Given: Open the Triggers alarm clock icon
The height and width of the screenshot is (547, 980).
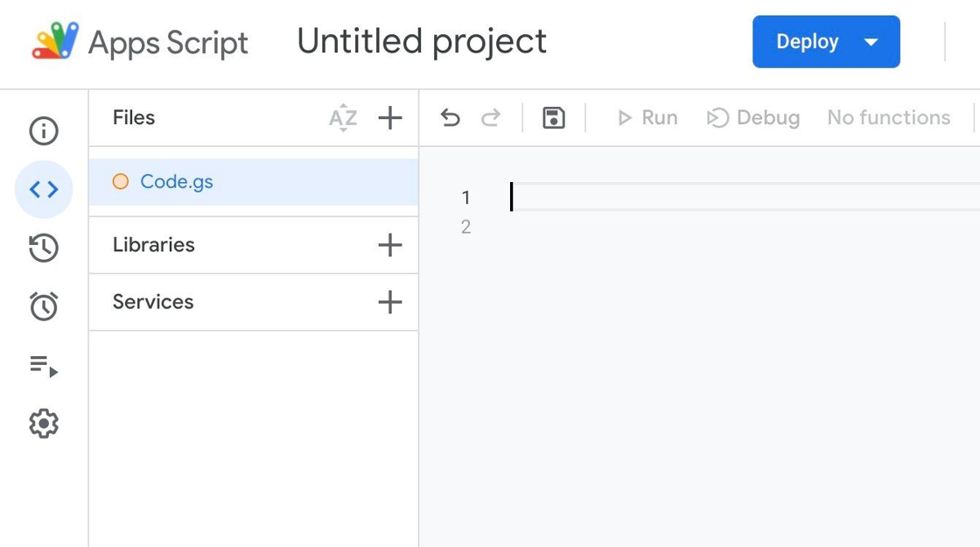Looking at the screenshot, I should [44, 306].
